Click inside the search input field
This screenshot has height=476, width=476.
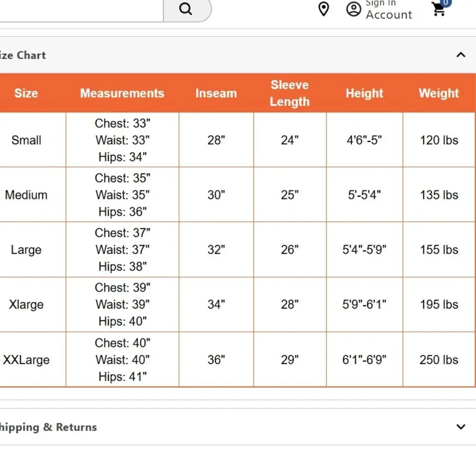(81, 10)
